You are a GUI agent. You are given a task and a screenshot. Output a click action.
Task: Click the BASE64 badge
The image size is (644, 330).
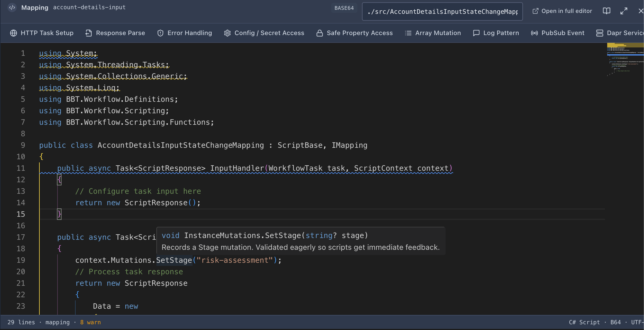(344, 8)
